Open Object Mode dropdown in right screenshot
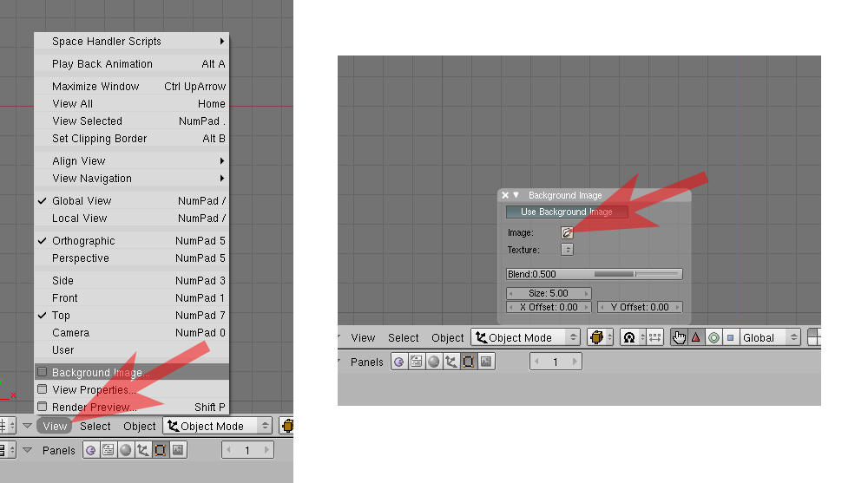 tap(525, 337)
